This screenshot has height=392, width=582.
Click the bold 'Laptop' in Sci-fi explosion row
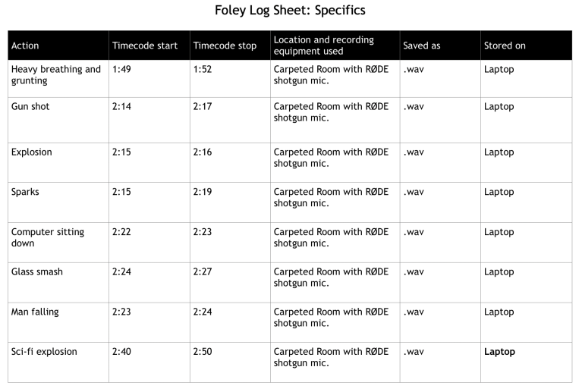tap(499, 352)
